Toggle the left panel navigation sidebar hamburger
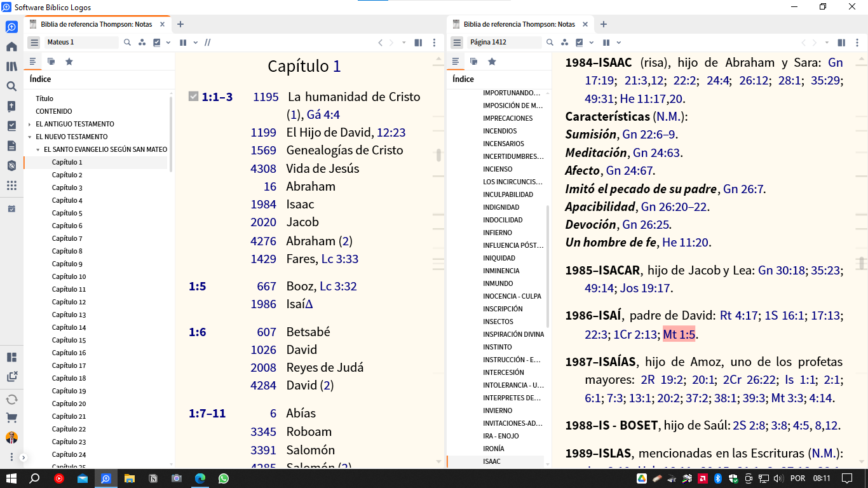This screenshot has height=488, width=868. 34,43
